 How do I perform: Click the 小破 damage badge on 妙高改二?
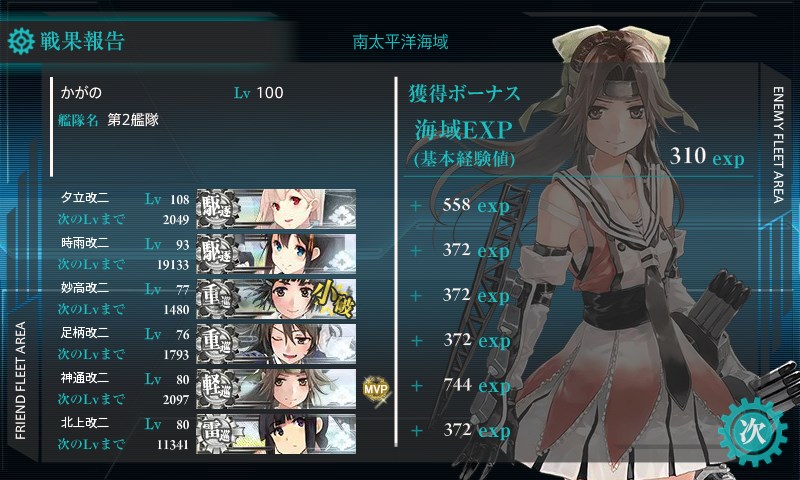[334, 298]
